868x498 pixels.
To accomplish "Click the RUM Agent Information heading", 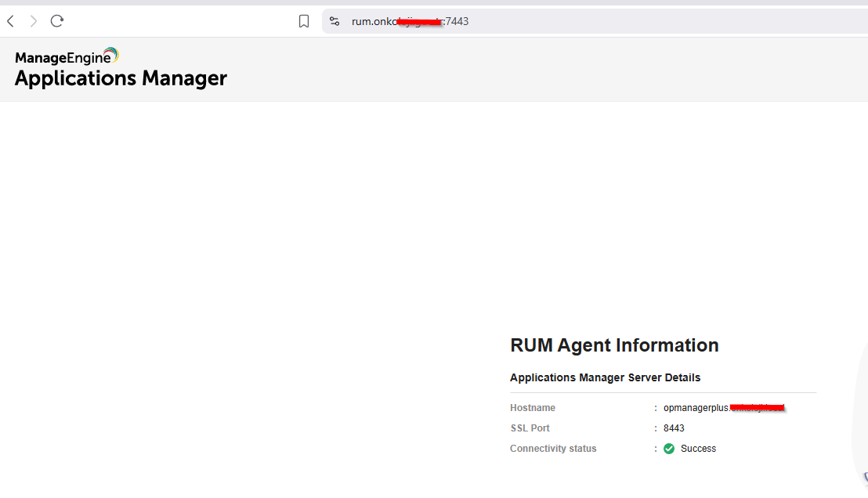I will [x=614, y=345].
